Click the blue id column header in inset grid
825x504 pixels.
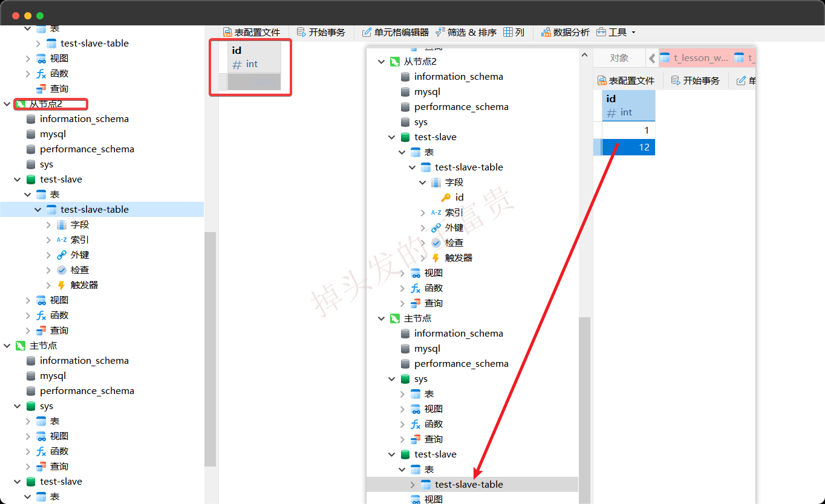[x=628, y=105]
